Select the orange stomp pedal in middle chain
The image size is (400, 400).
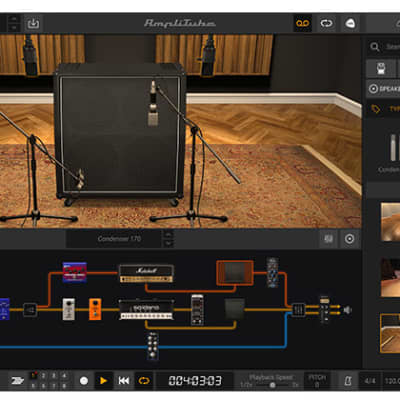click(95, 309)
